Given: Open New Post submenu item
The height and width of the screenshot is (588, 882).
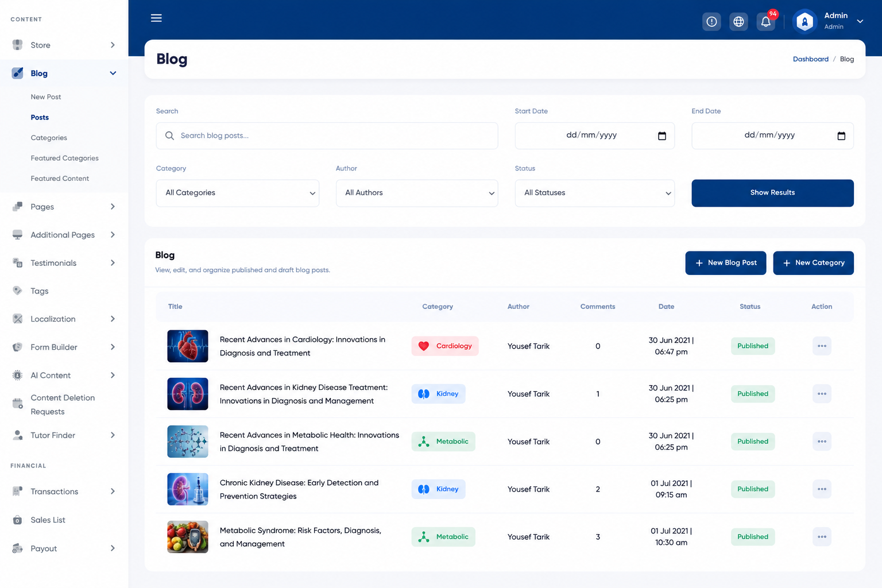Looking at the screenshot, I should 46,97.
